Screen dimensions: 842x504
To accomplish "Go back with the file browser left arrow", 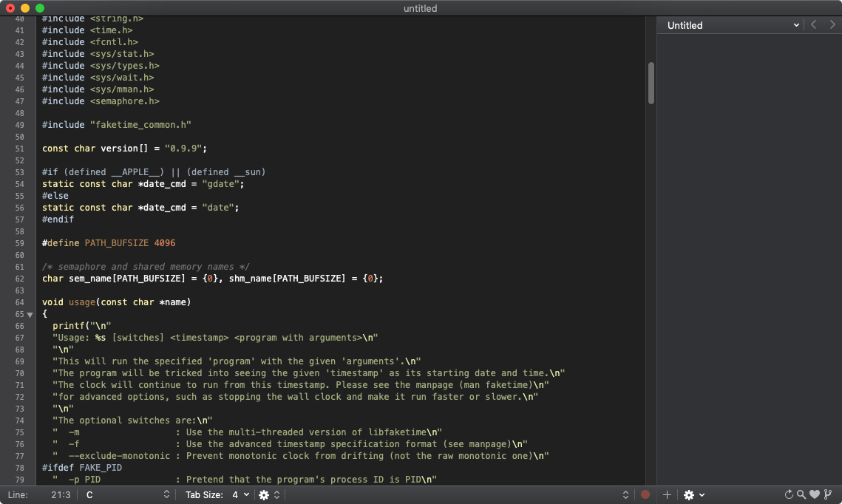I will [814, 24].
